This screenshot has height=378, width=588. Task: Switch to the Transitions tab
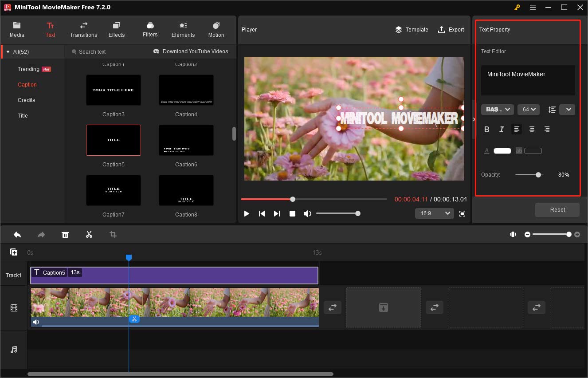click(83, 30)
